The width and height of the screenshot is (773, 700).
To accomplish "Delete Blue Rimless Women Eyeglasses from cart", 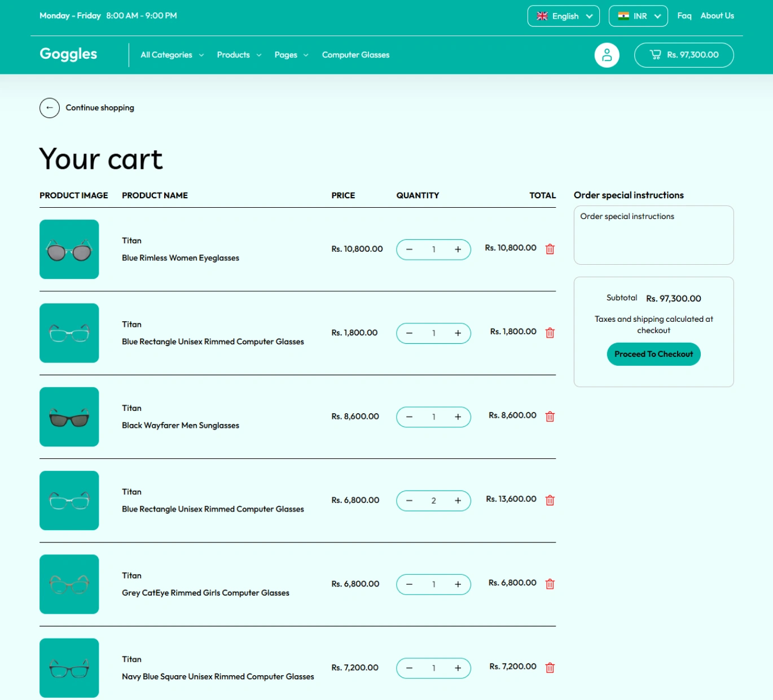I will (x=550, y=249).
